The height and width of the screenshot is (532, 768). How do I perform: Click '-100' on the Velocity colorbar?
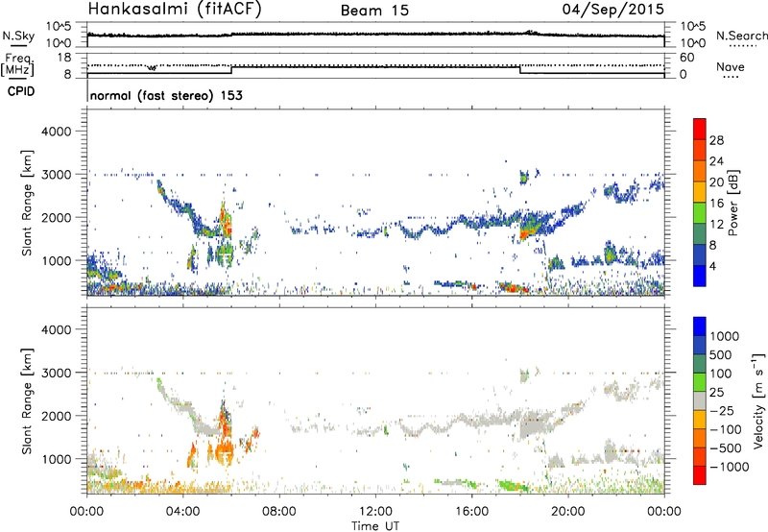[725, 429]
